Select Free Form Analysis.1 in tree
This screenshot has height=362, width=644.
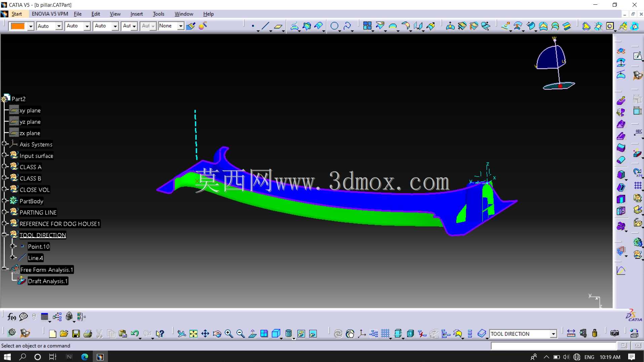click(x=47, y=270)
